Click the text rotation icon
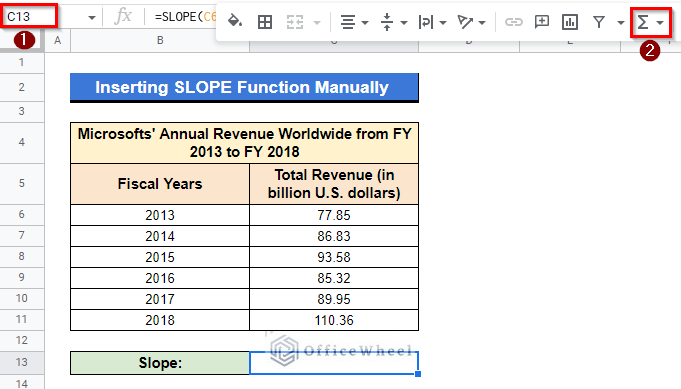This screenshot has width=681, height=389. 465,22
